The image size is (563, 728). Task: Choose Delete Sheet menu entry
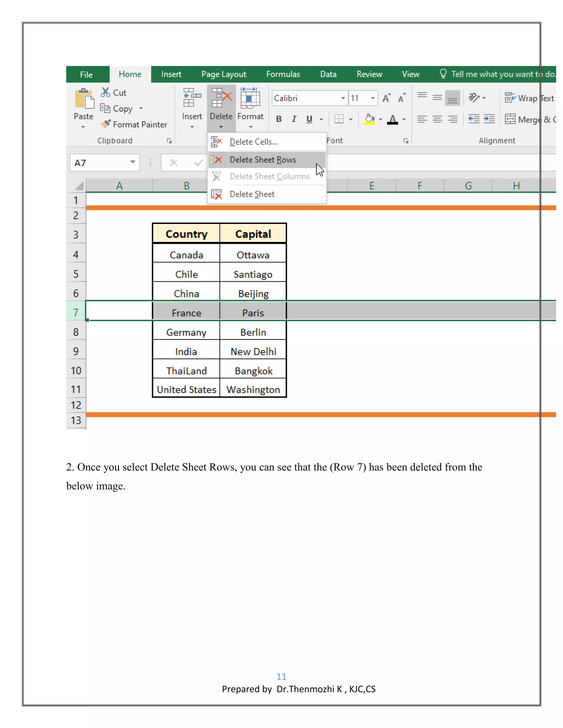click(x=267, y=194)
